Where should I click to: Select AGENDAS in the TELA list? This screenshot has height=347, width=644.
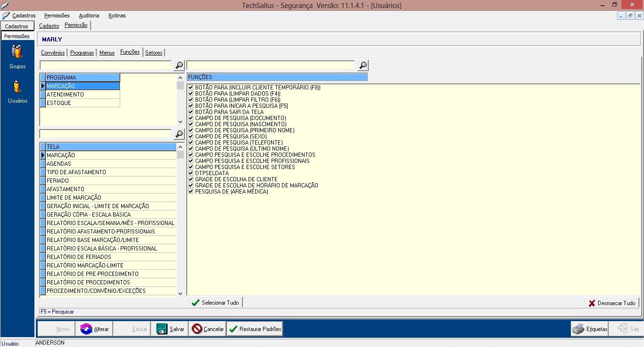pos(111,164)
